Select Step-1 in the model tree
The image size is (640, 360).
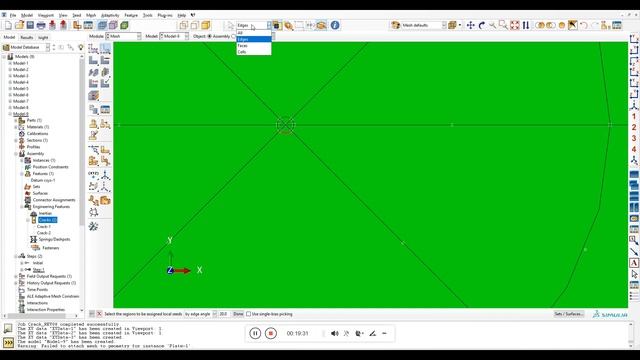click(38, 270)
